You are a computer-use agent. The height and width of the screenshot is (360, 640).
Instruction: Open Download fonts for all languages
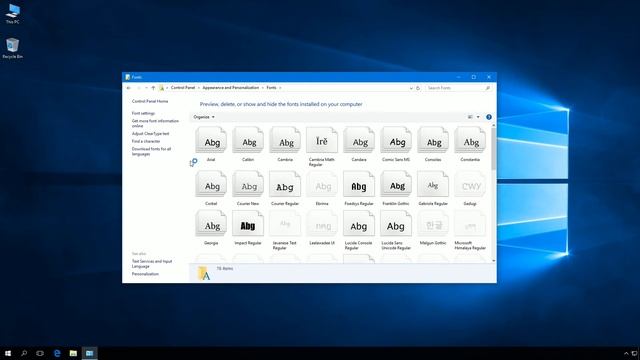click(x=151, y=151)
